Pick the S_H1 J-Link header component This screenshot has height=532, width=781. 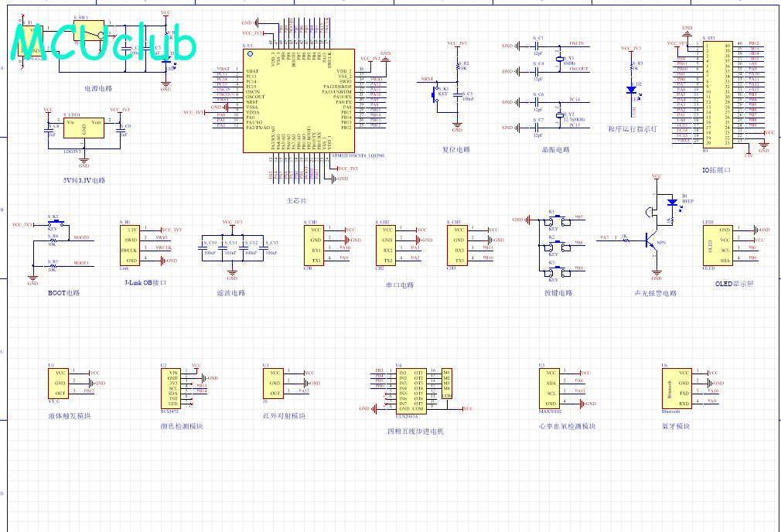129,245
